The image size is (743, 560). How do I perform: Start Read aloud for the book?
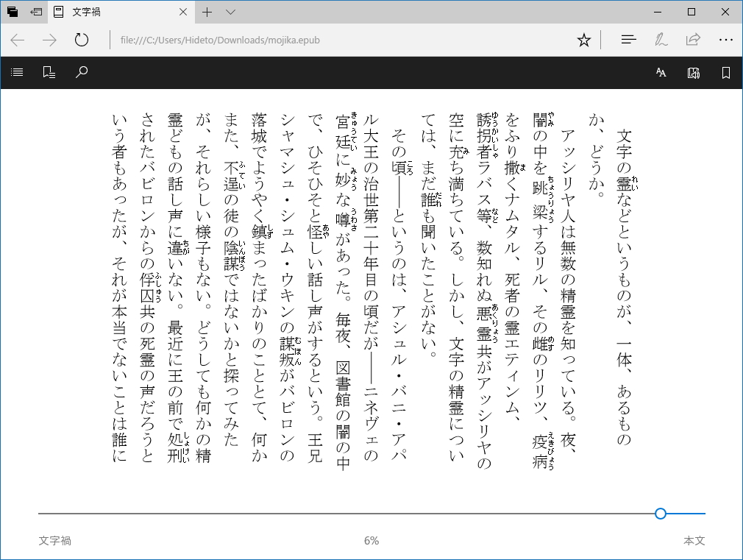tap(692, 72)
